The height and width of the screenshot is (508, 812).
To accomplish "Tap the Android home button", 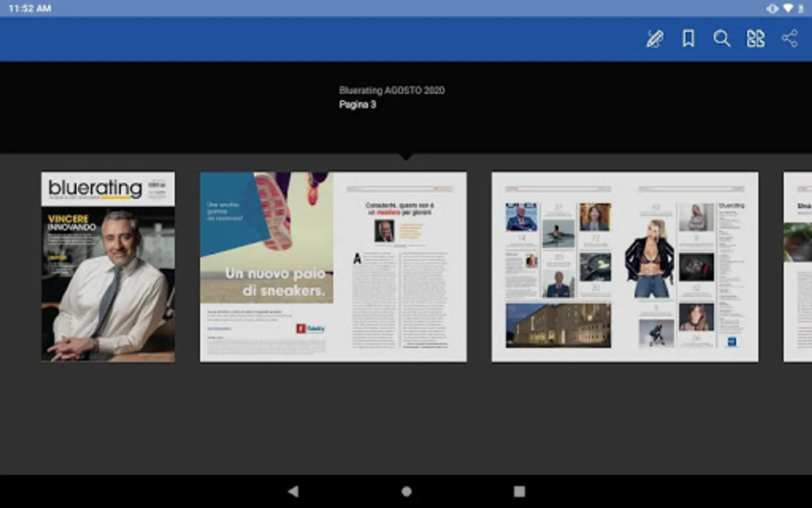I will [406, 492].
